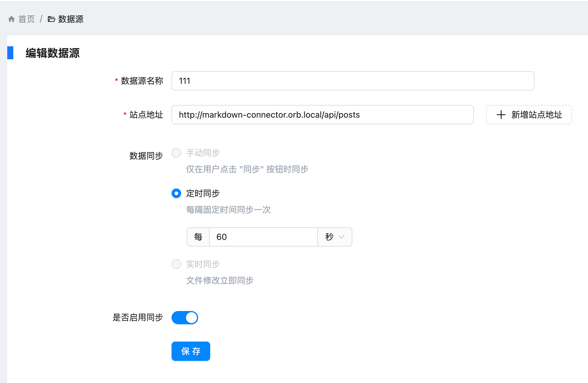The height and width of the screenshot is (383, 588).
Task: Select the 实时同步 radio button
Action: click(x=176, y=264)
